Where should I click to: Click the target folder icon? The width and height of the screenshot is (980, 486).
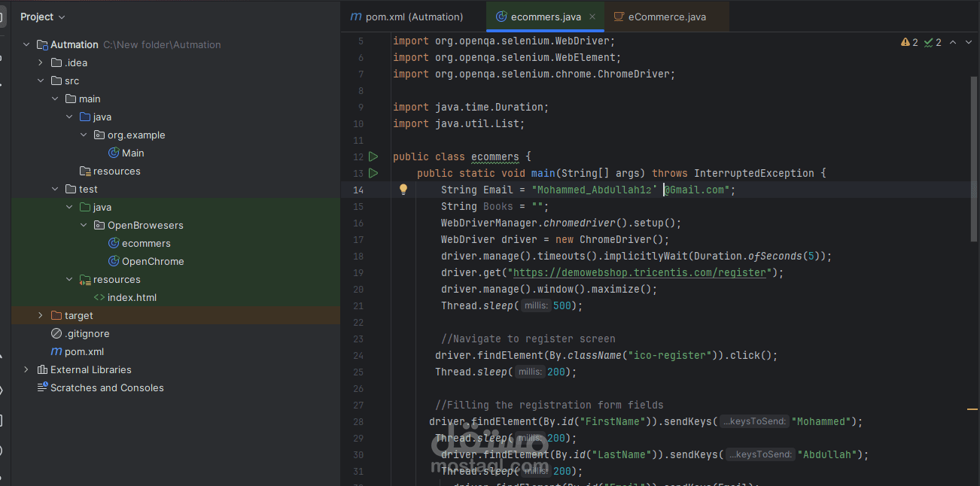pyautogui.click(x=56, y=315)
